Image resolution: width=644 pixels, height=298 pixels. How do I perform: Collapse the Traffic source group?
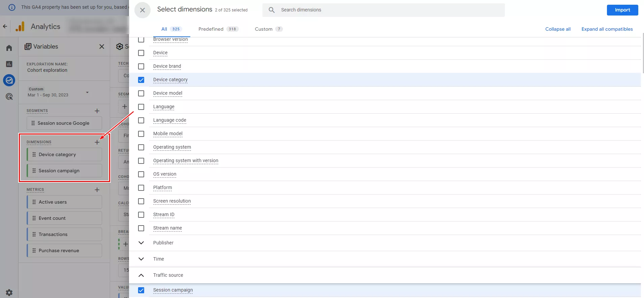(x=141, y=275)
